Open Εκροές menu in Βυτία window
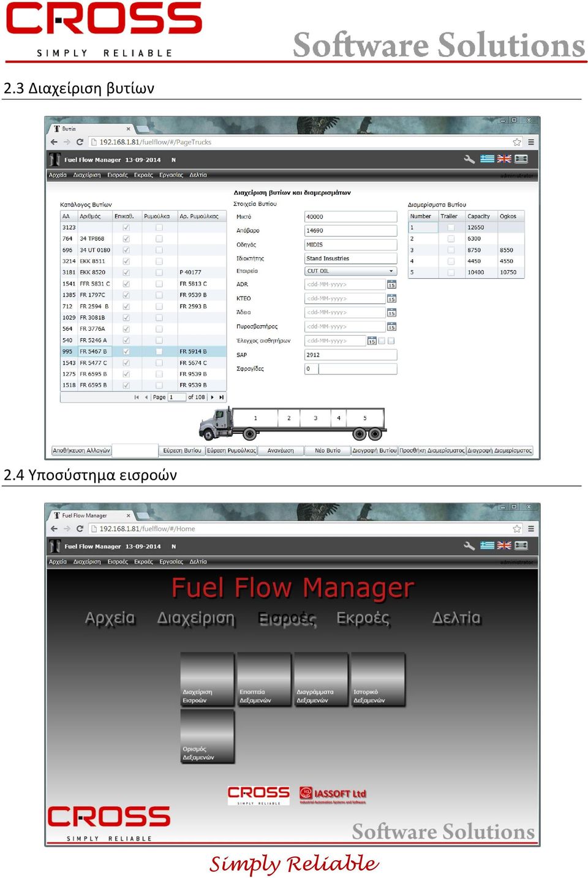 click(143, 175)
